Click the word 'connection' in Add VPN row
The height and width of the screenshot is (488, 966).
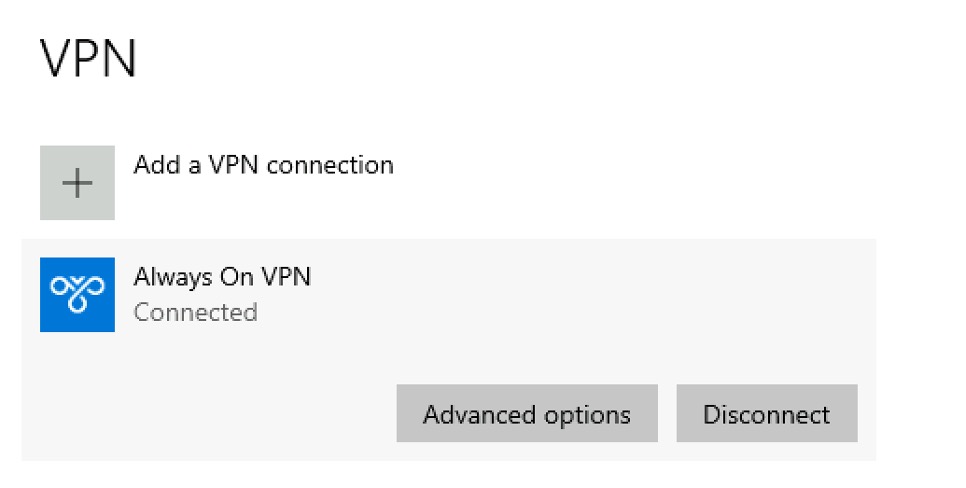(x=330, y=165)
